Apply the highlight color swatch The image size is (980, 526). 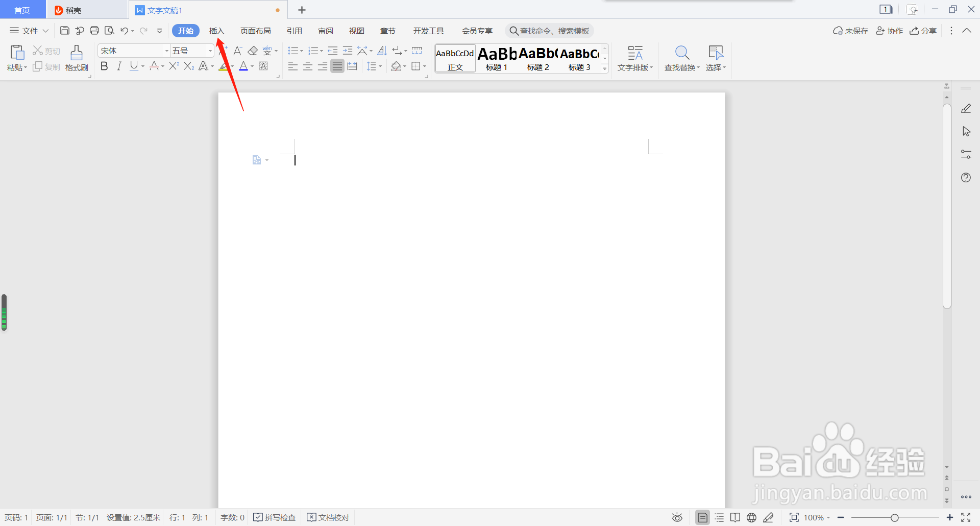(224, 66)
